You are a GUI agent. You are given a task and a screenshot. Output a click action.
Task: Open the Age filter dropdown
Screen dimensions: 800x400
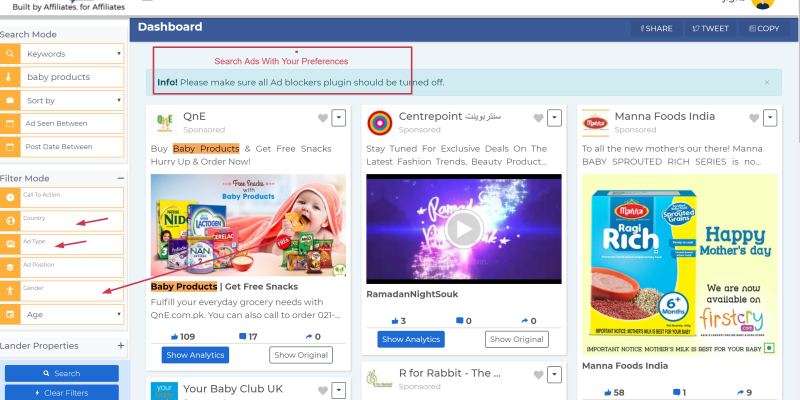(x=72, y=314)
